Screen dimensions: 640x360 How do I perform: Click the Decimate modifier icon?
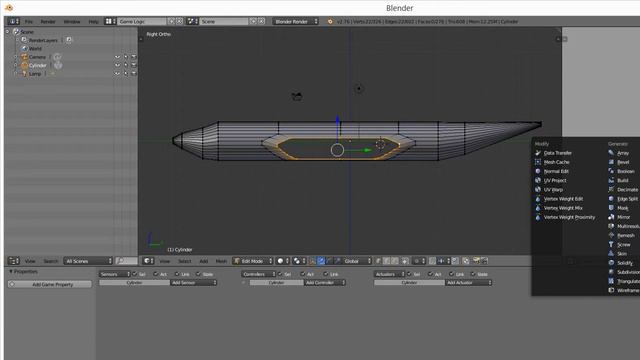[x=611, y=189]
